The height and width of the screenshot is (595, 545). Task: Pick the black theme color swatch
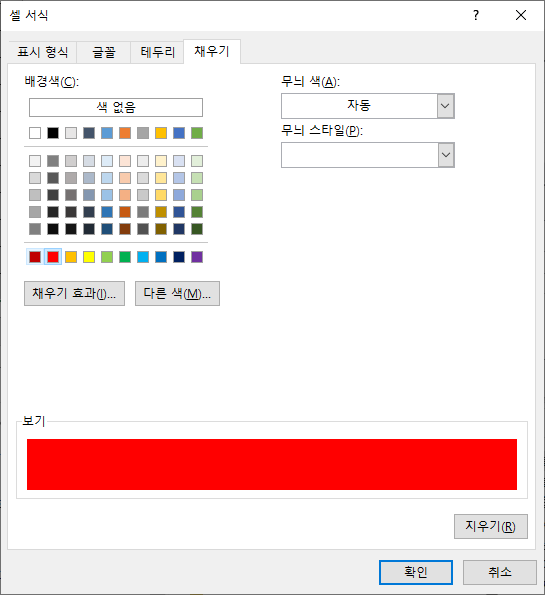(53, 133)
